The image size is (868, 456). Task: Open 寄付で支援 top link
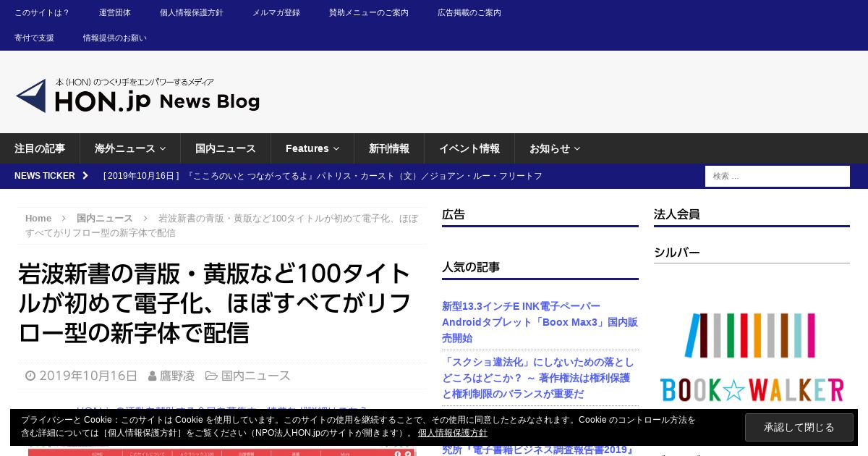(34, 38)
